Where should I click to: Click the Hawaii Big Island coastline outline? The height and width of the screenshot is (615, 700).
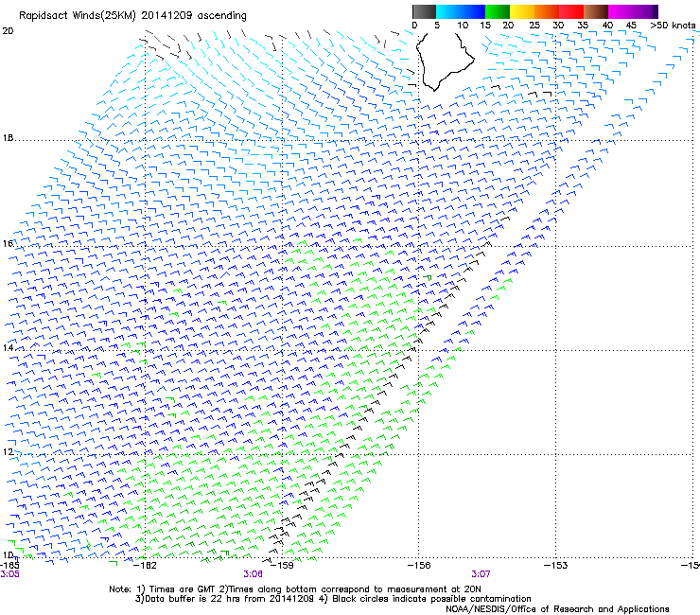point(445,61)
